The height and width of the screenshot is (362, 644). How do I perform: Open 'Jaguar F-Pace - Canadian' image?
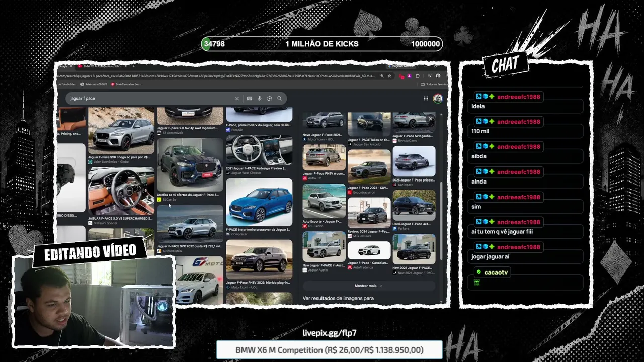[369, 250]
